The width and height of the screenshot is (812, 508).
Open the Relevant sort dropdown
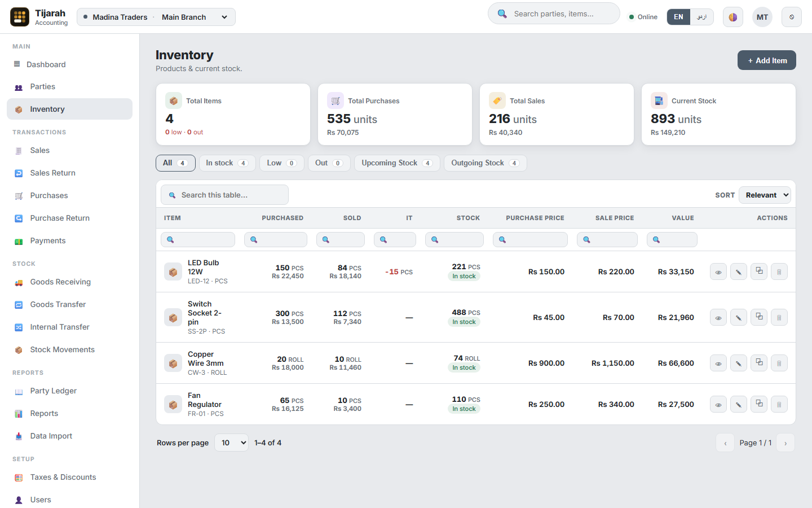[765, 195]
